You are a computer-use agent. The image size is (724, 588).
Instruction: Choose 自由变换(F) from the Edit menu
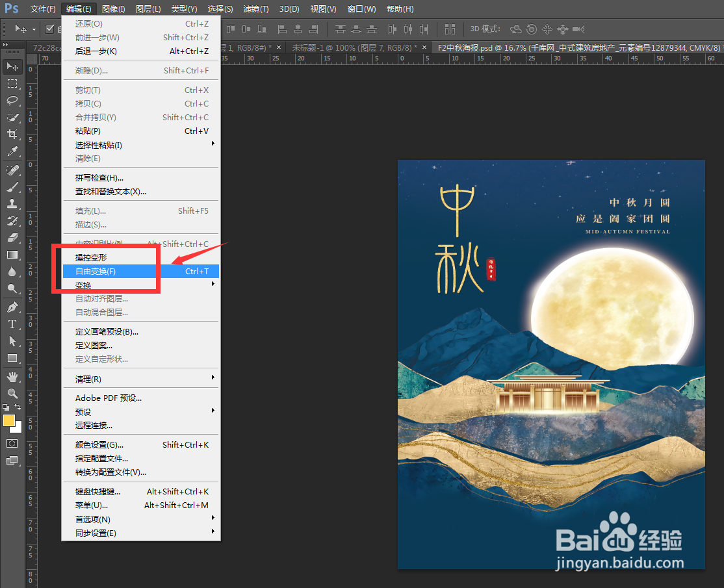(x=141, y=272)
